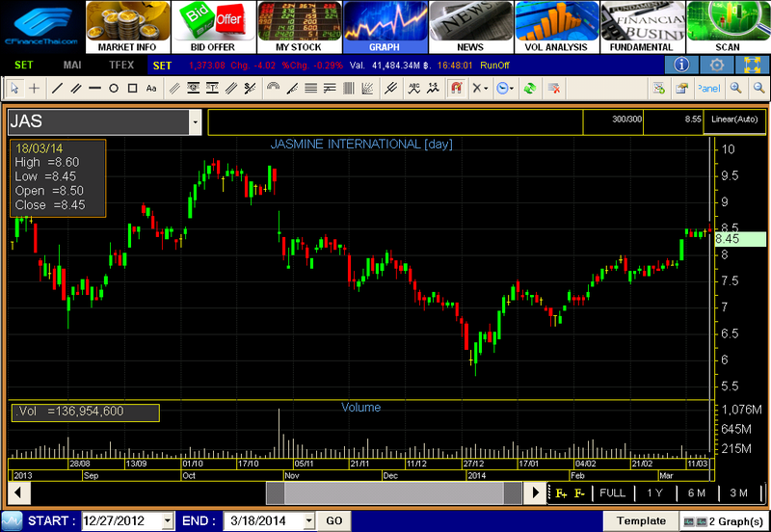Image resolution: width=771 pixels, height=532 pixels.
Task: Select the arrow pointer tool
Action: [x=14, y=89]
